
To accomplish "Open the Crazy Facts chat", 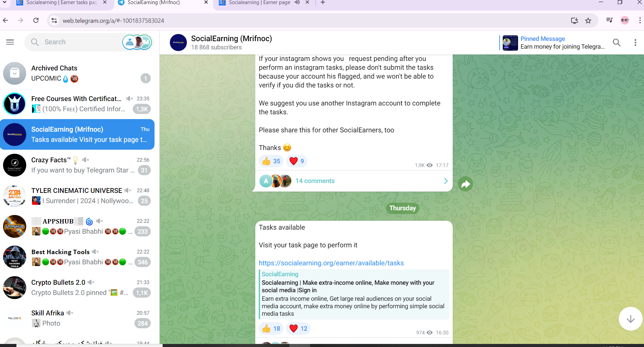I will (x=77, y=165).
